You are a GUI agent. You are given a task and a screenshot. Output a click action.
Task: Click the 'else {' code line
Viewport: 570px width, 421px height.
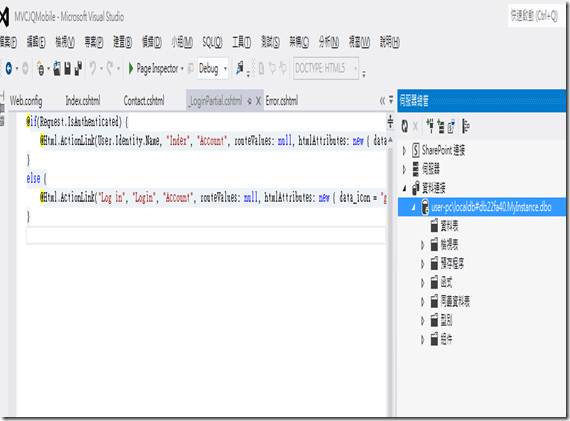[x=36, y=179]
